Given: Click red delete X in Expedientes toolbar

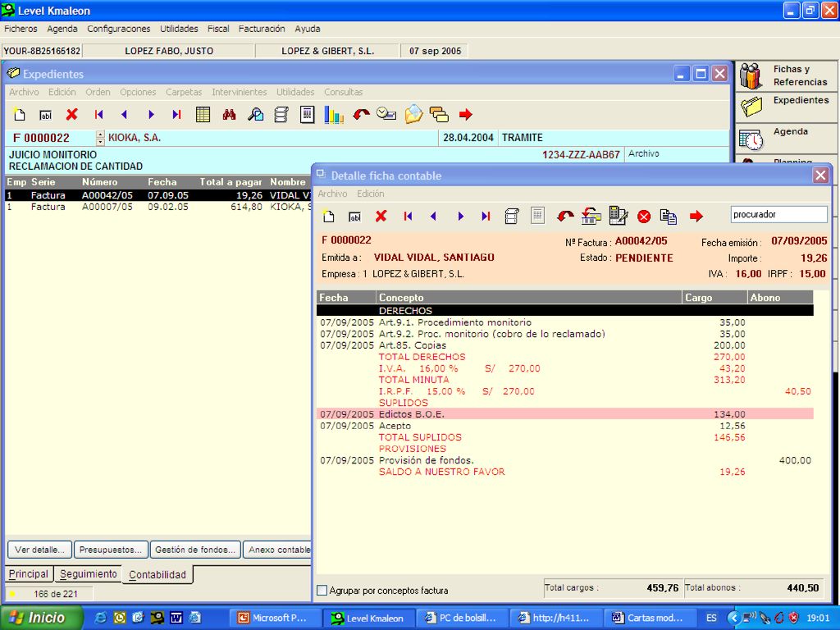Looking at the screenshot, I should click(72, 114).
